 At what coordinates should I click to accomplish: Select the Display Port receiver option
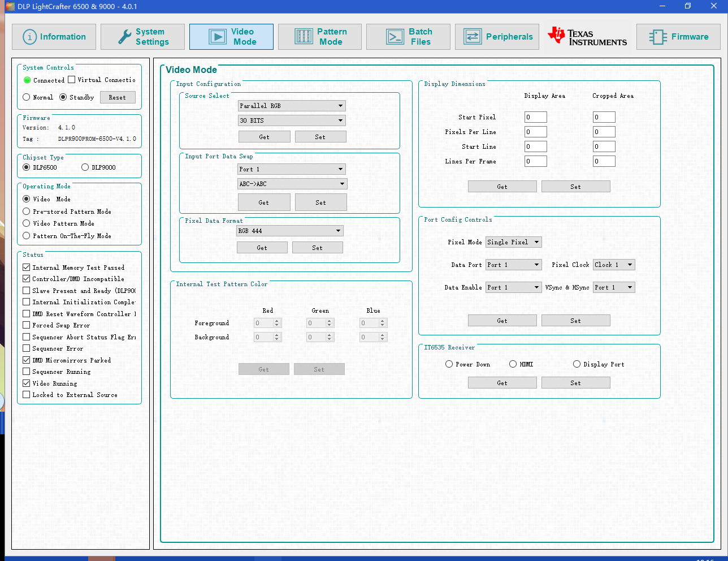577,364
